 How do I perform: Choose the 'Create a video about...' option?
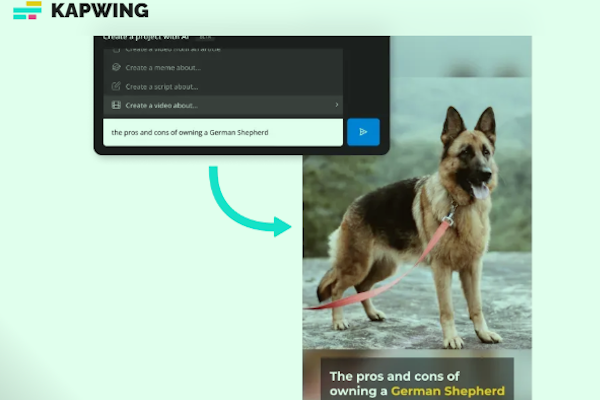click(x=162, y=105)
